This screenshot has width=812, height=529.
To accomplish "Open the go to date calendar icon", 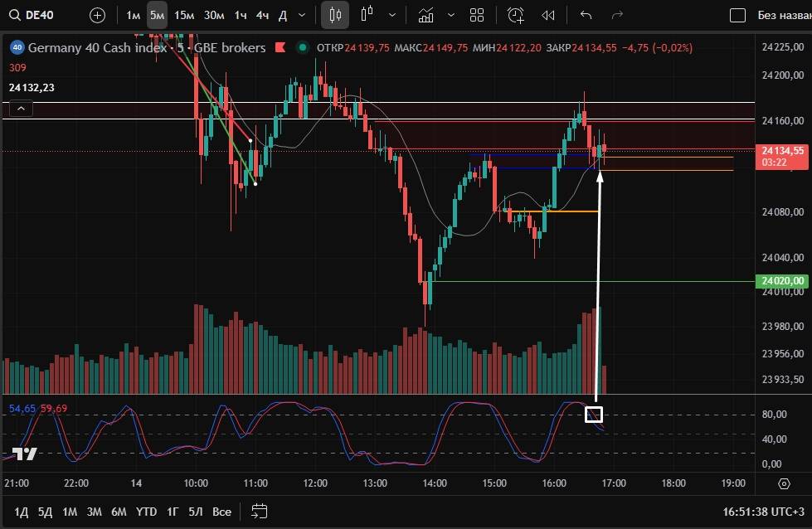I will click(x=260, y=512).
